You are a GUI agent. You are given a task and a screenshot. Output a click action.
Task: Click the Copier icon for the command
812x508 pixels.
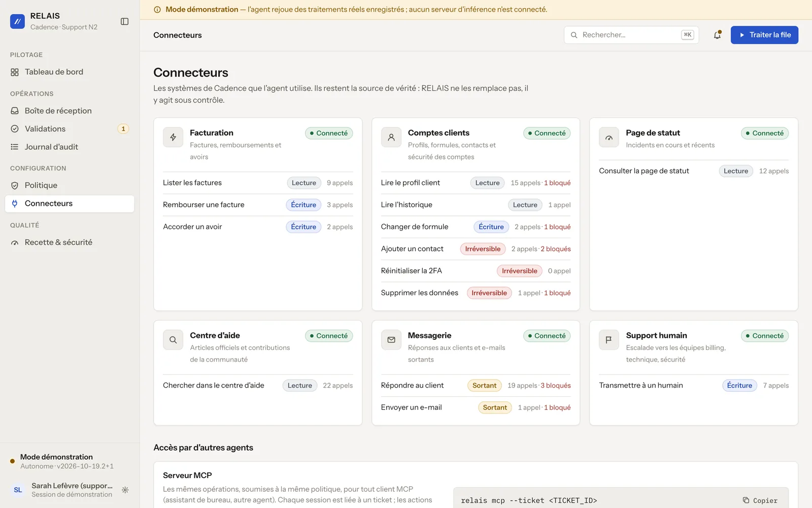coord(746,500)
